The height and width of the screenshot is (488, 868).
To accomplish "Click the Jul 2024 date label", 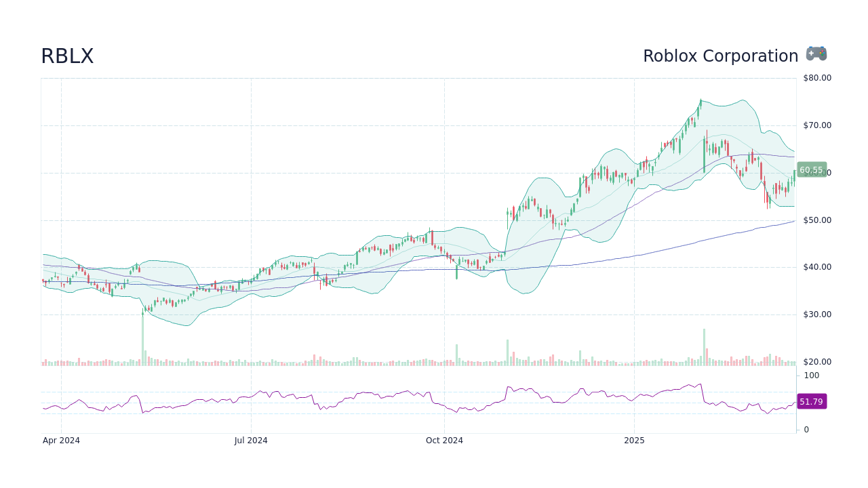I will pyautogui.click(x=251, y=441).
